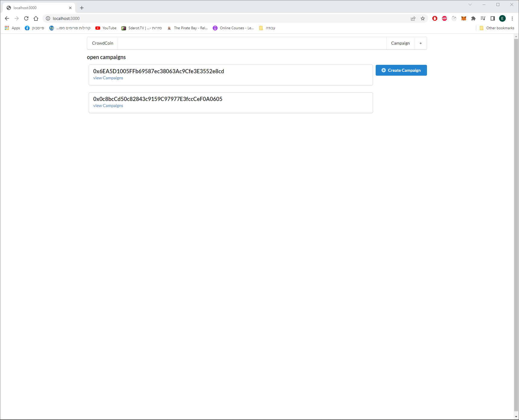The height and width of the screenshot is (420, 519).
Task: Close the localhost:3000 tab
Action: pyautogui.click(x=70, y=8)
